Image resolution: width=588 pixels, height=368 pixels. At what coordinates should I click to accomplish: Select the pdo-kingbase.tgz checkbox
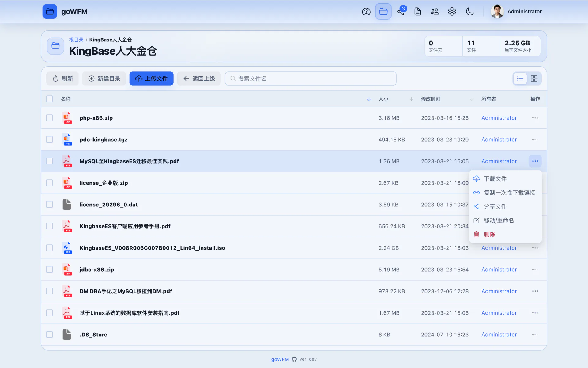point(49,140)
